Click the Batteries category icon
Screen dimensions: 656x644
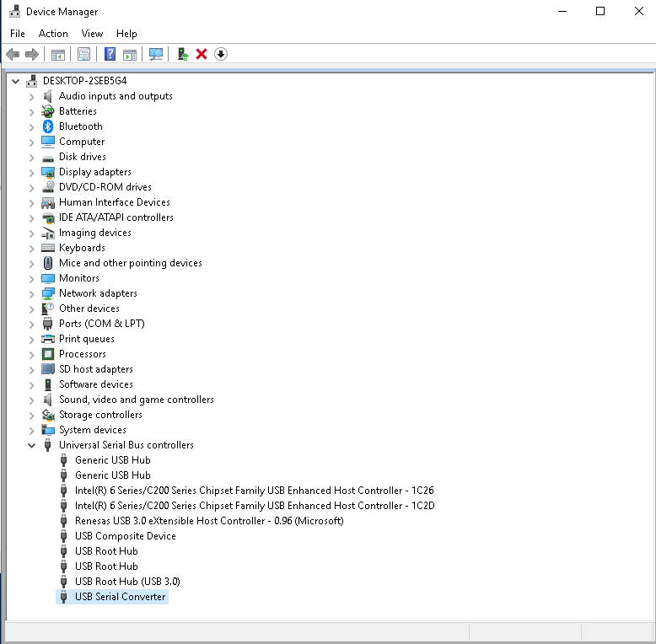[48, 111]
